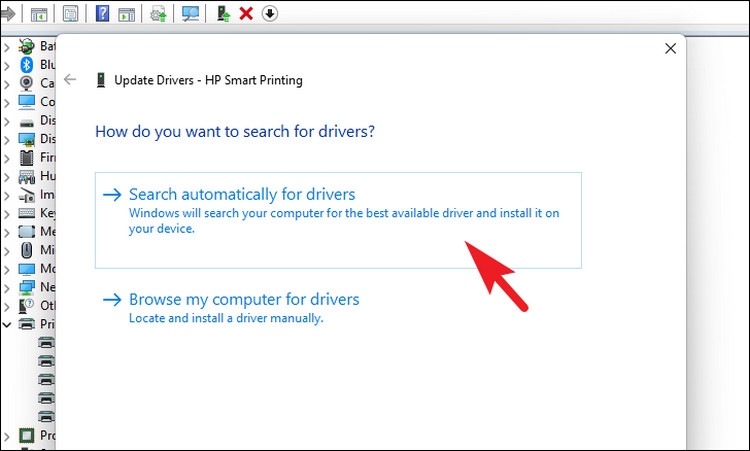The height and width of the screenshot is (451, 750).
Task: Click 'How do you want to search for drivers?' heading
Action: tap(235, 131)
